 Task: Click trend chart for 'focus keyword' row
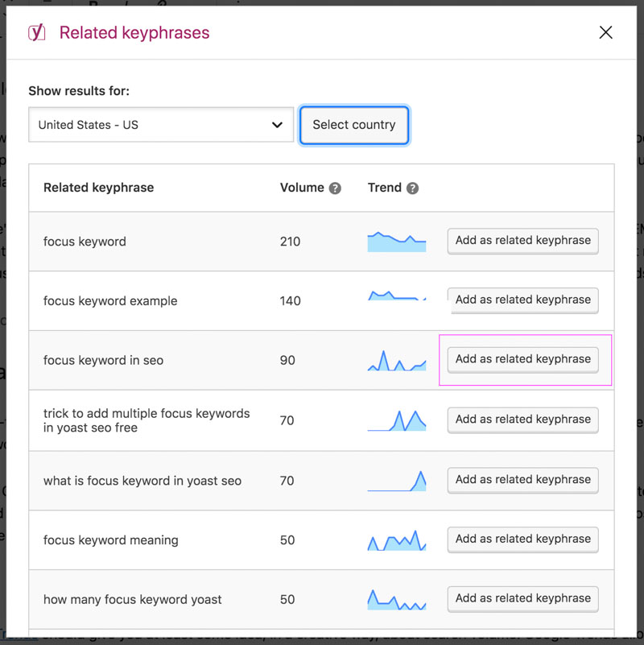(x=397, y=242)
